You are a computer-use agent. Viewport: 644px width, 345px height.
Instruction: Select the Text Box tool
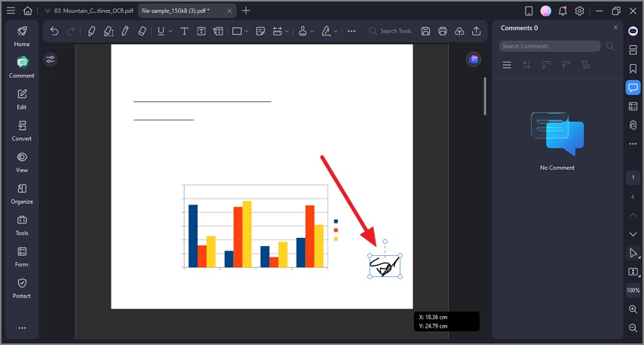click(201, 31)
